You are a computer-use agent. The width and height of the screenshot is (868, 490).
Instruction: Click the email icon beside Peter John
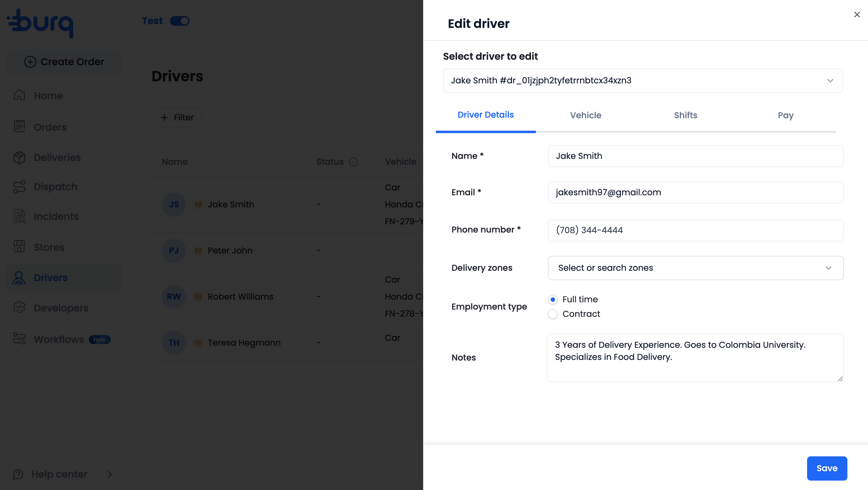coord(198,250)
